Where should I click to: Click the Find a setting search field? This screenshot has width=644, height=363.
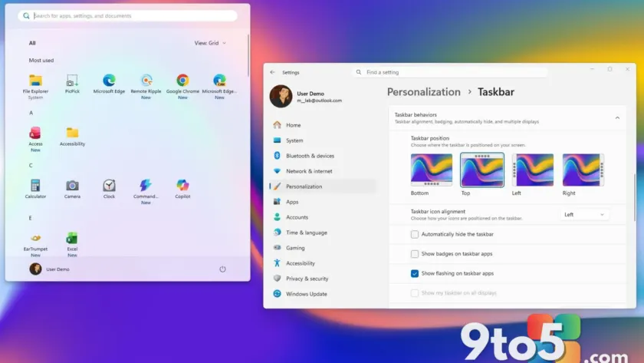450,72
